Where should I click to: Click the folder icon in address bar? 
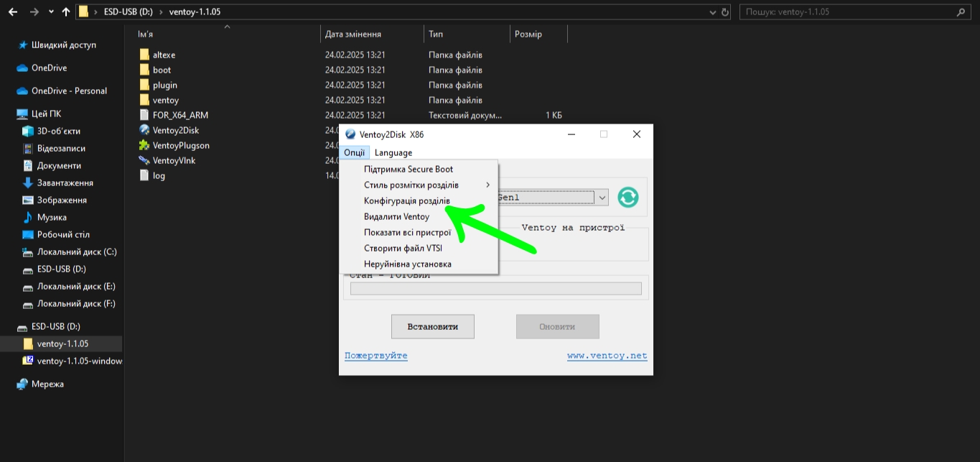tap(84, 12)
